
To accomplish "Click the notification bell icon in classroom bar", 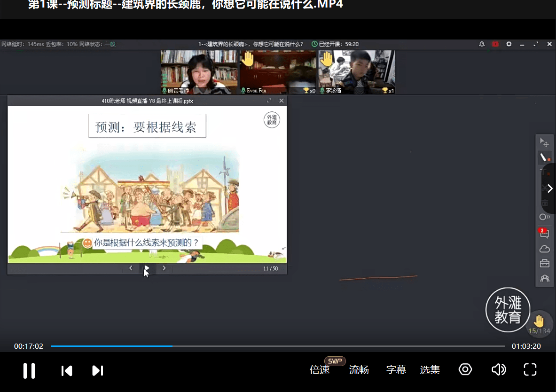I will click(x=482, y=44).
